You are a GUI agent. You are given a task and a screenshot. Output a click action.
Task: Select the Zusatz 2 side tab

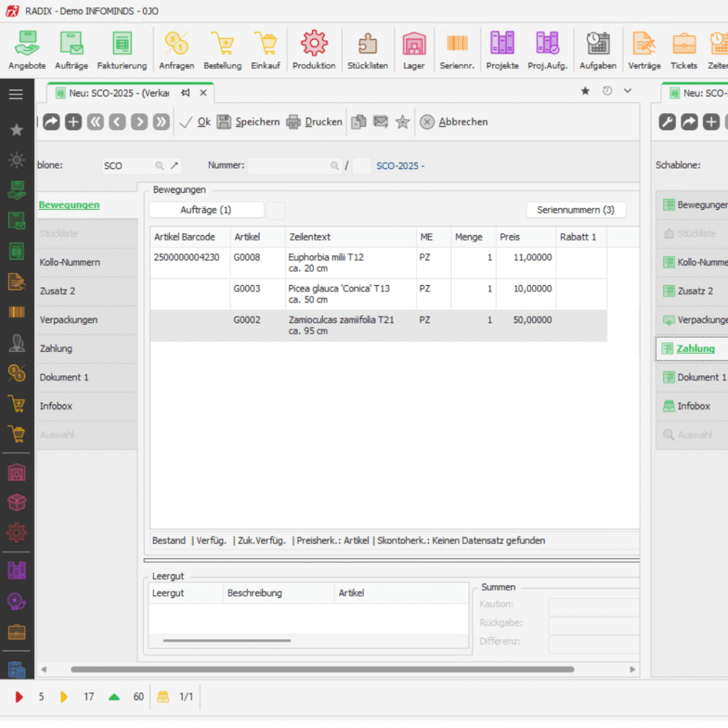[x=86, y=291]
